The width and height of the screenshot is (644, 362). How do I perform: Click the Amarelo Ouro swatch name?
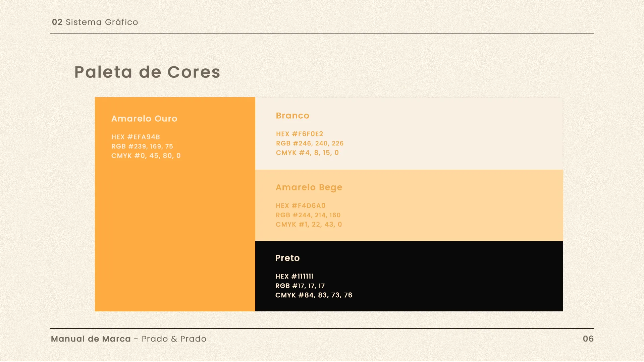pos(144,119)
